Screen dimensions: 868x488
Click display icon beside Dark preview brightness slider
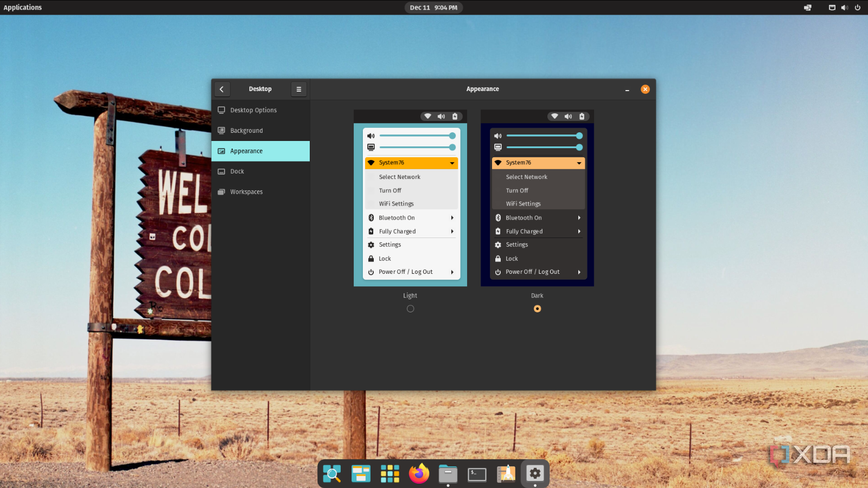498,147
